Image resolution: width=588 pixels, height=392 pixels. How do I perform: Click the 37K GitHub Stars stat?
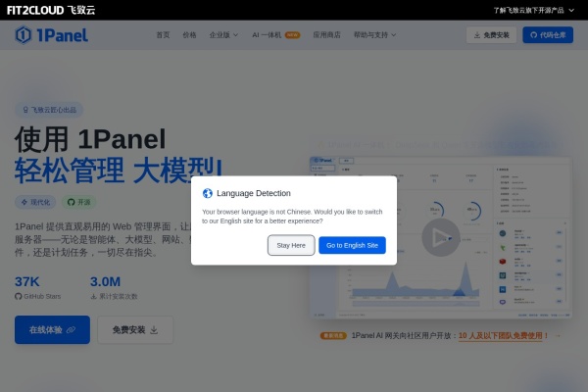tap(37, 288)
